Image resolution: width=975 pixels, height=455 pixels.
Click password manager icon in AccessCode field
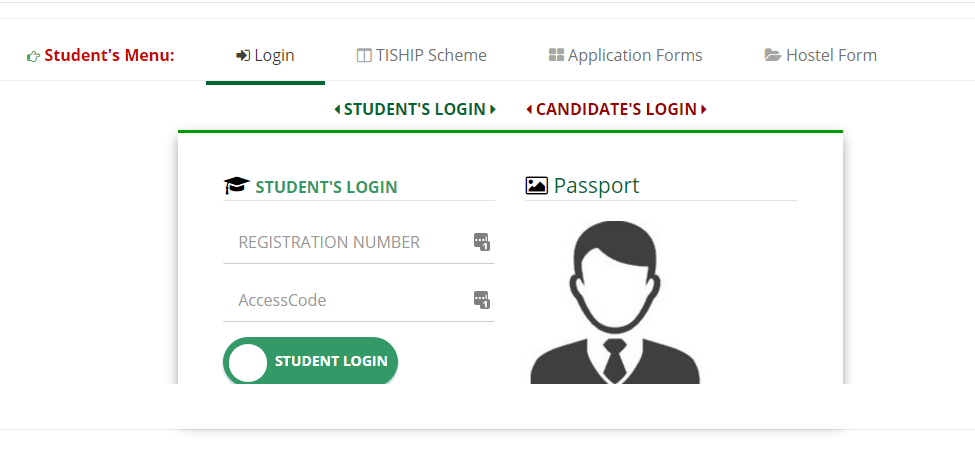tap(481, 300)
